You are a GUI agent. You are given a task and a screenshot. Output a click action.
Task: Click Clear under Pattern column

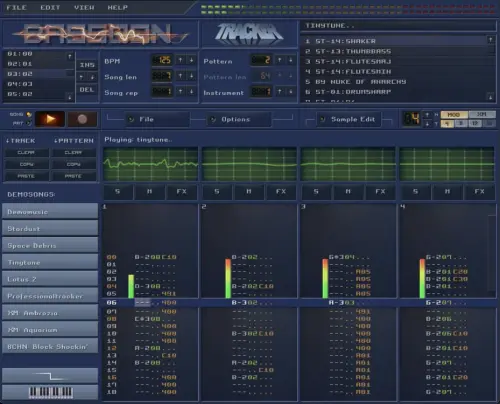73,153
